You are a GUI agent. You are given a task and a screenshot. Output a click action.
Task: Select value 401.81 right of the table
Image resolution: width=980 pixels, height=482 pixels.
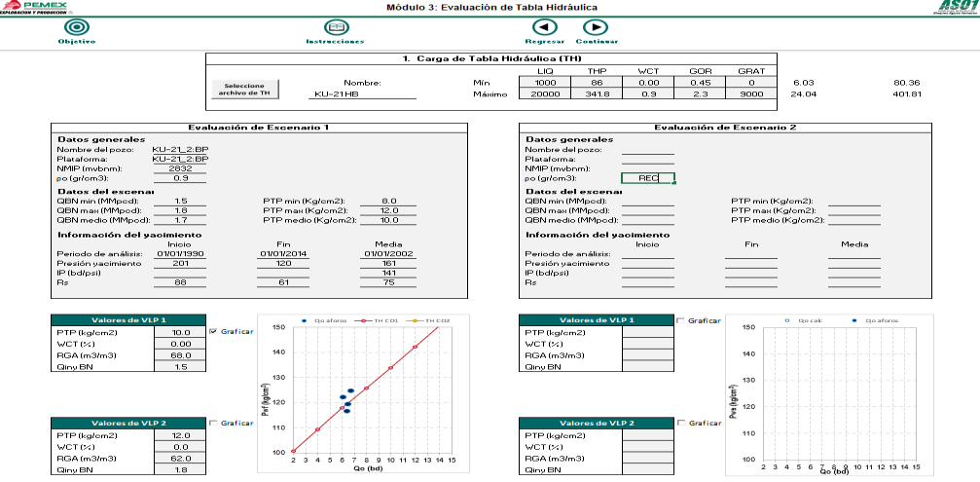(906, 94)
